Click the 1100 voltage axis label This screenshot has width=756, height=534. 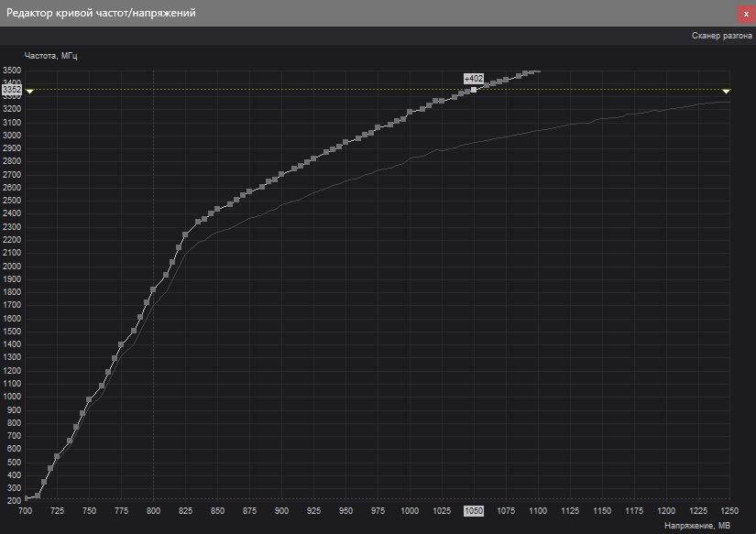point(538,511)
